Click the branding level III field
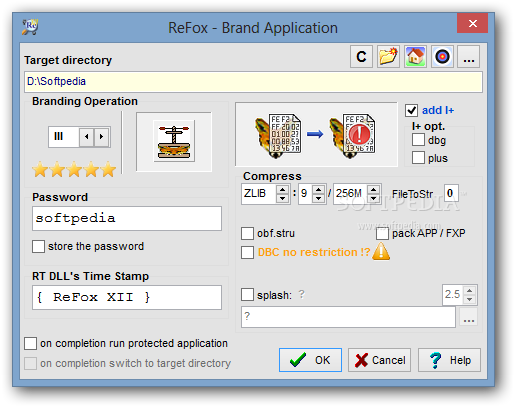This screenshot has width=515, height=407. pyautogui.click(x=64, y=136)
